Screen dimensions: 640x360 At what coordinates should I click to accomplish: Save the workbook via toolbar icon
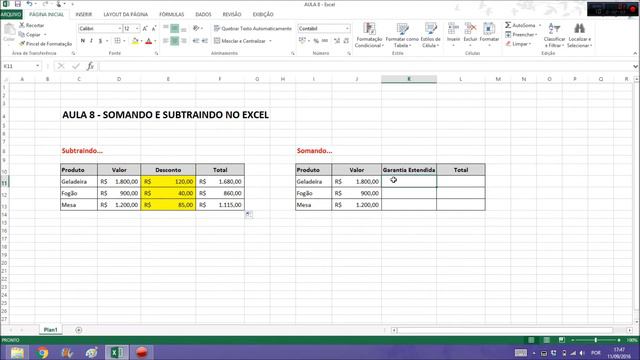(18, 4)
